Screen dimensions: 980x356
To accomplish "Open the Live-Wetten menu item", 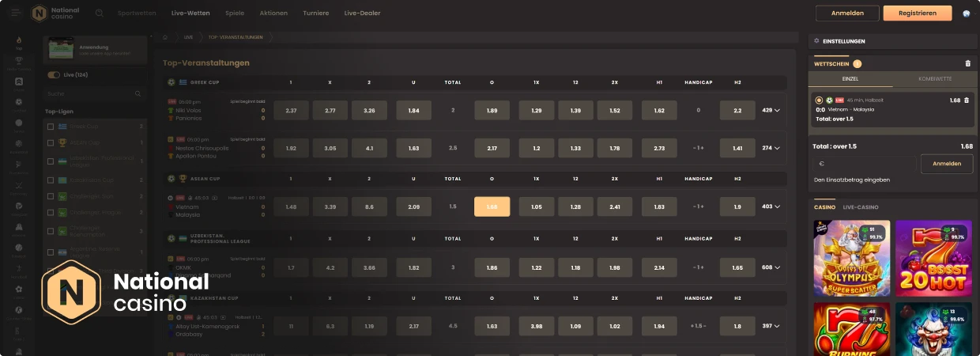I will click(x=190, y=13).
